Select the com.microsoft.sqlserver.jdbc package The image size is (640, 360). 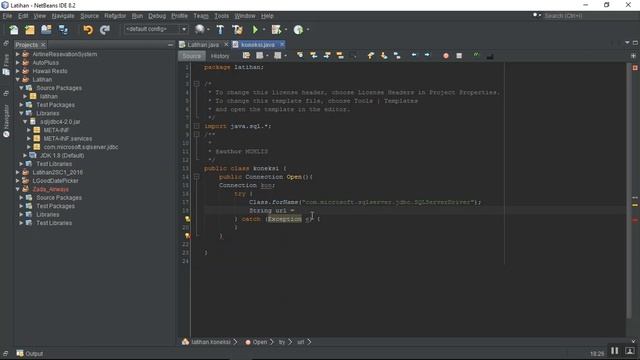click(81, 147)
